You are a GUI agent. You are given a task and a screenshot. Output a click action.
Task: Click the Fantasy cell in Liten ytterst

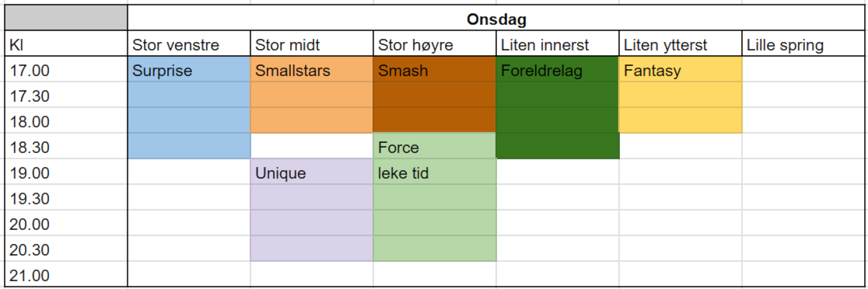point(681,69)
